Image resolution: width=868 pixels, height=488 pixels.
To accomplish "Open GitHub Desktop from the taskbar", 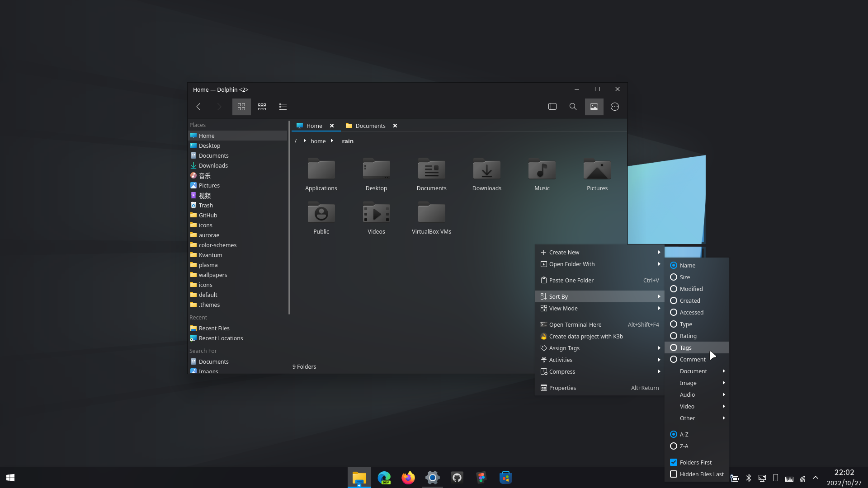I will click(x=457, y=478).
